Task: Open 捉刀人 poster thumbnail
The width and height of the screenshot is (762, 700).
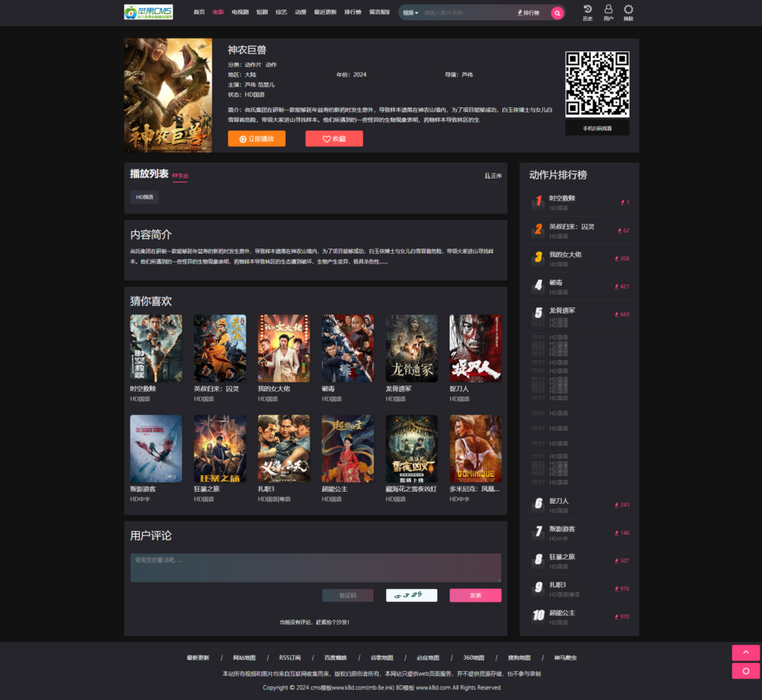Action: [x=476, y=348]
